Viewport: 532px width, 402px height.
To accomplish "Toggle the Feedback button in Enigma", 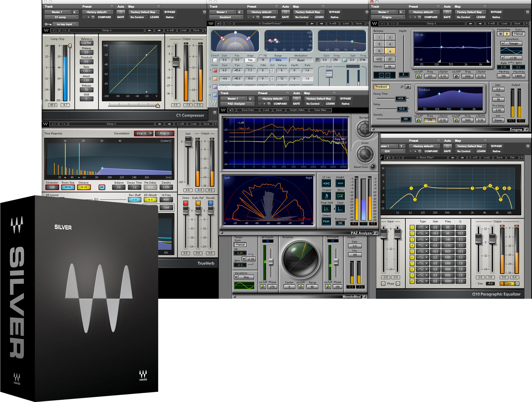I will pos(381,87).
